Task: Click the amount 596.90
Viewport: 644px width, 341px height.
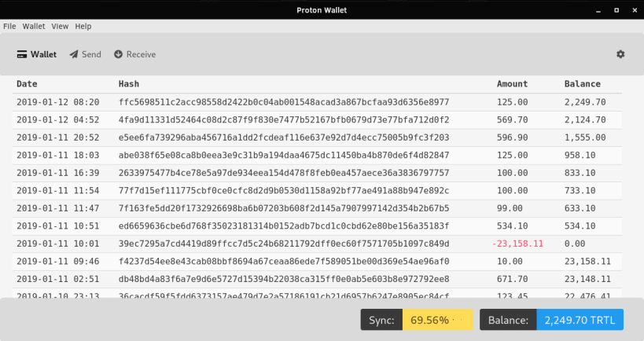Action: (x=512, y=137)
